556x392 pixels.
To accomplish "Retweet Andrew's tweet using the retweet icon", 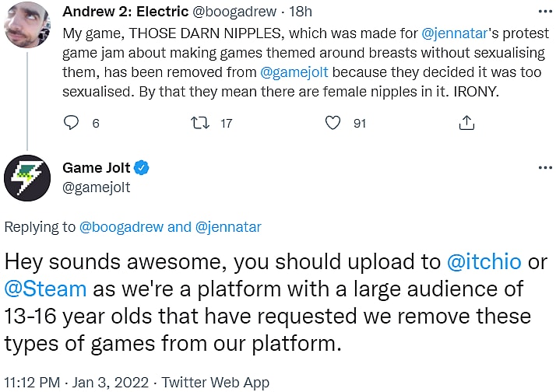I will 200,123.
